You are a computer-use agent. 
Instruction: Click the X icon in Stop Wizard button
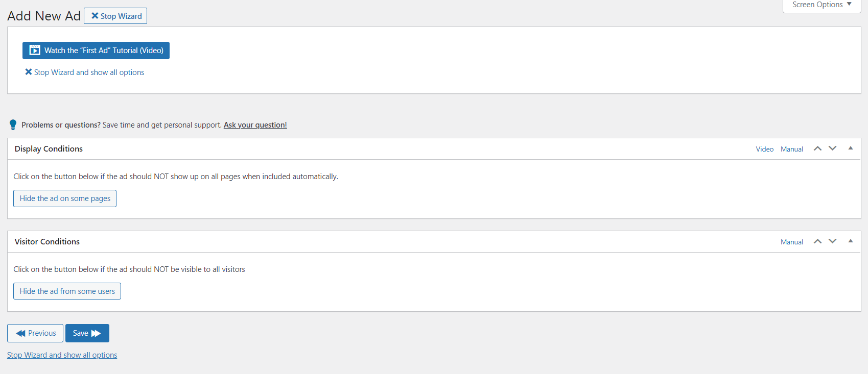click(x=95, y=16)
